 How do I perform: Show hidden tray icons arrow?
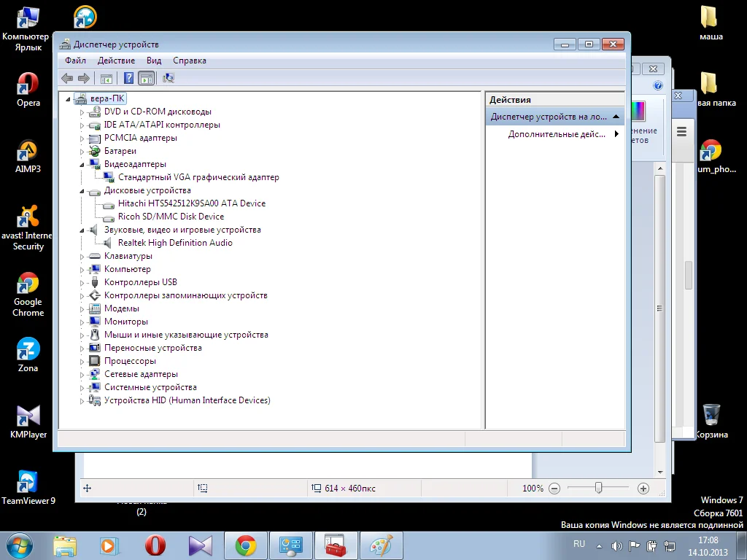(599, 546)
